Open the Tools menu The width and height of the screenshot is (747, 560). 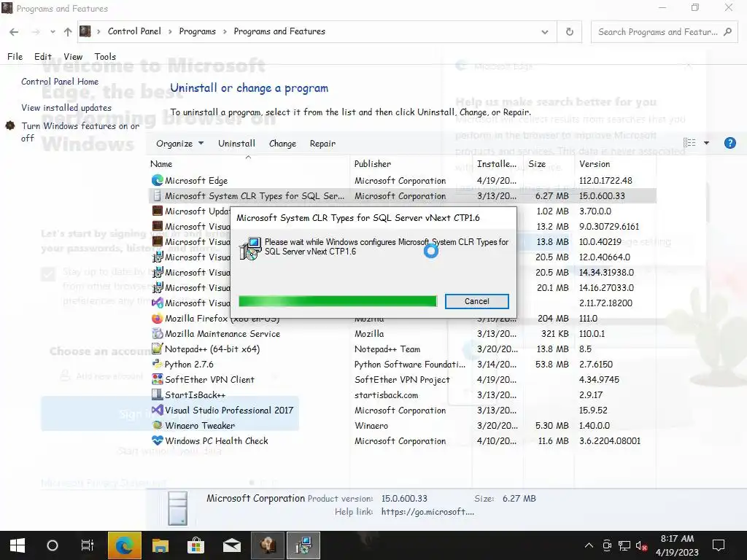(105, 56)
